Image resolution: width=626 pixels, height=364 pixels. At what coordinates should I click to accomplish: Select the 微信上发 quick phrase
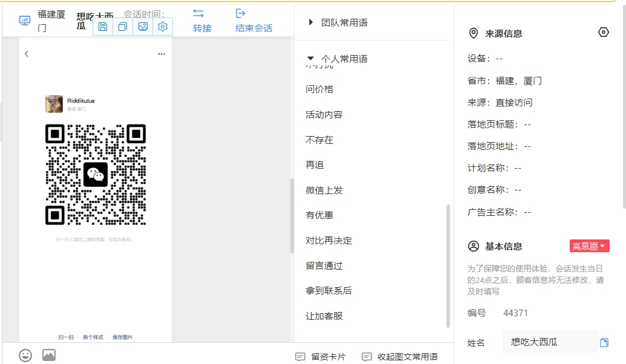pos(324,190)
